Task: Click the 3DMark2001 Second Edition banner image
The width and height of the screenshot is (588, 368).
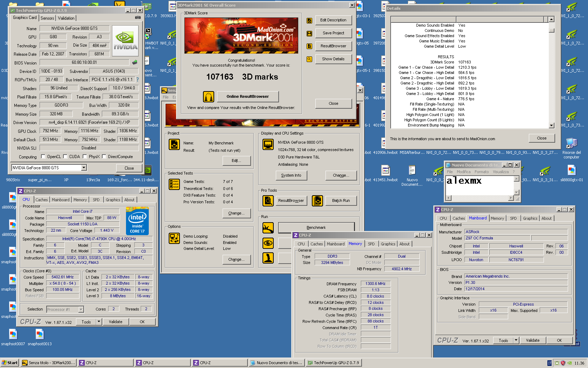Action: pyautogui.click(x=241, y=35)
